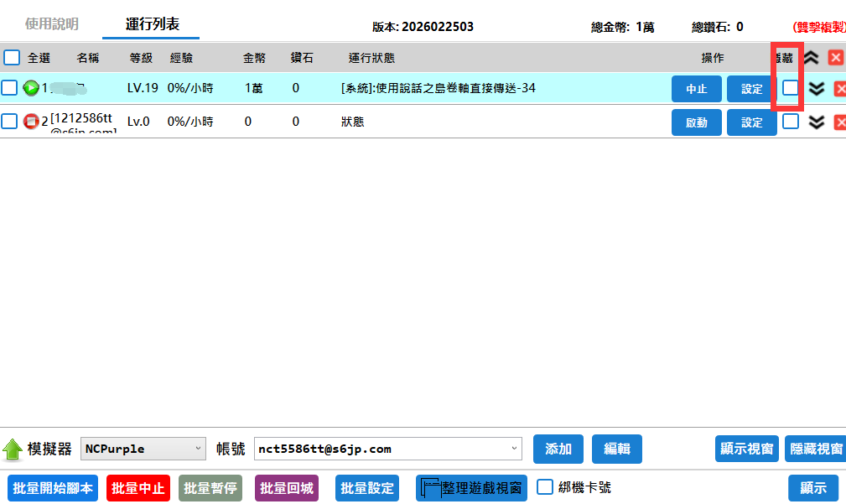
Task: Click the red stopped status icon in row 2
Action: [31, 122]
